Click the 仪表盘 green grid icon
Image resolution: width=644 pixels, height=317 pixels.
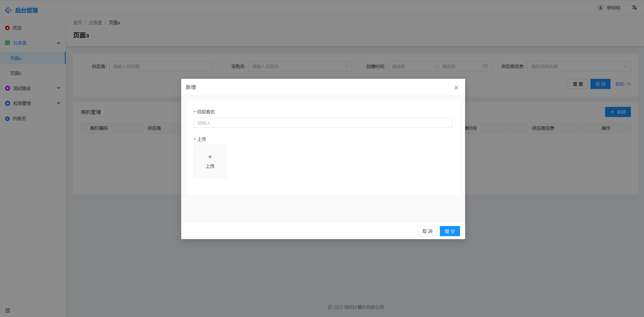[x=8, y=43]
